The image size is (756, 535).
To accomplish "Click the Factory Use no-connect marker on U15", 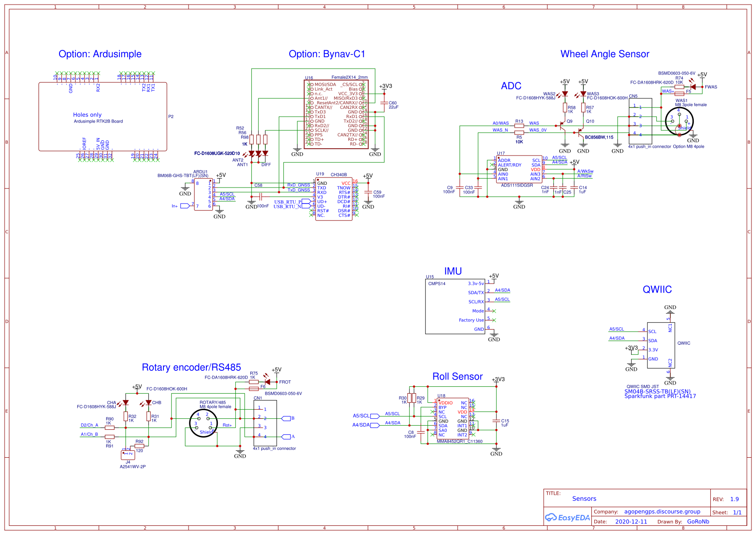I will [494, 320].
